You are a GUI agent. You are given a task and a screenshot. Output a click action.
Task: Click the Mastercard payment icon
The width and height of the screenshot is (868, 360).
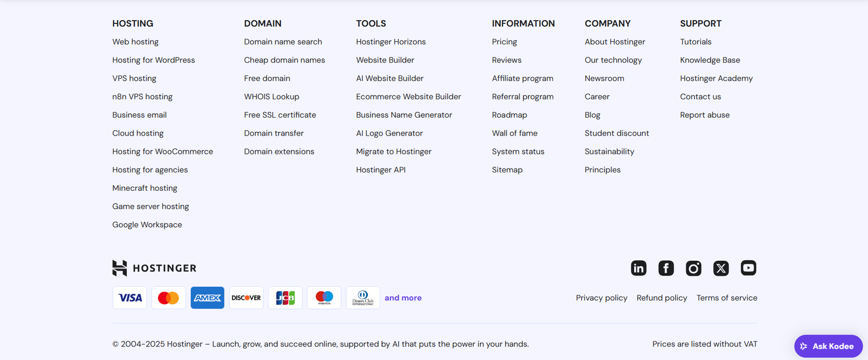[x=168, y=298]
